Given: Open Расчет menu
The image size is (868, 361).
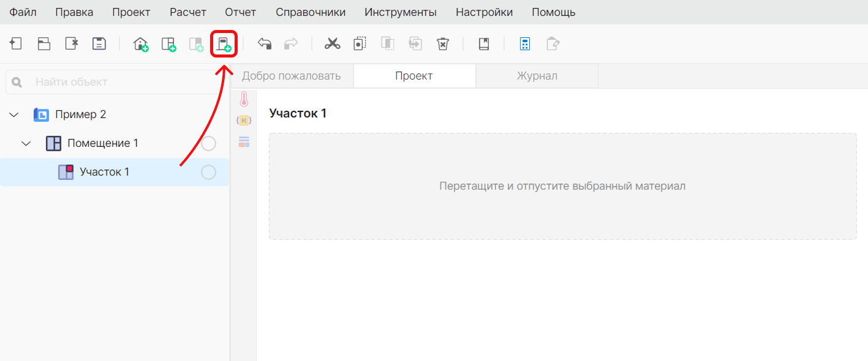Looking at the screenshot, I should click(x=188, y=12).
